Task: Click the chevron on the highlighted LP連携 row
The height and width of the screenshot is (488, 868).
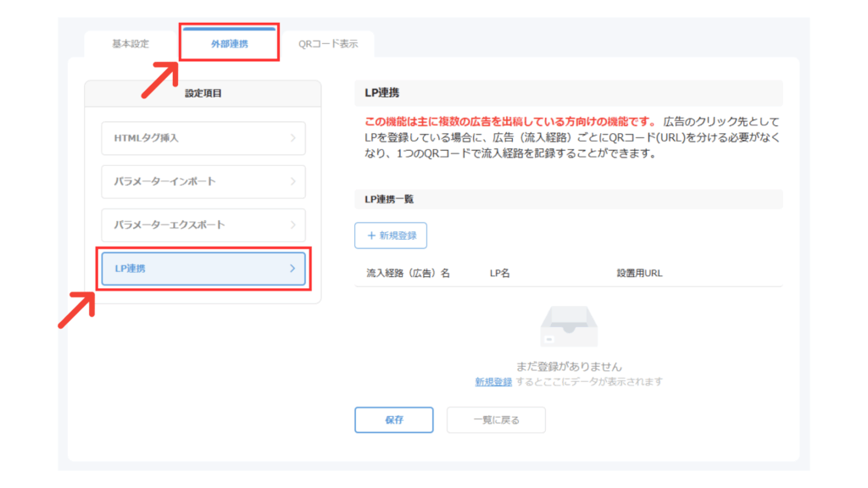Action: coord(292,269)
